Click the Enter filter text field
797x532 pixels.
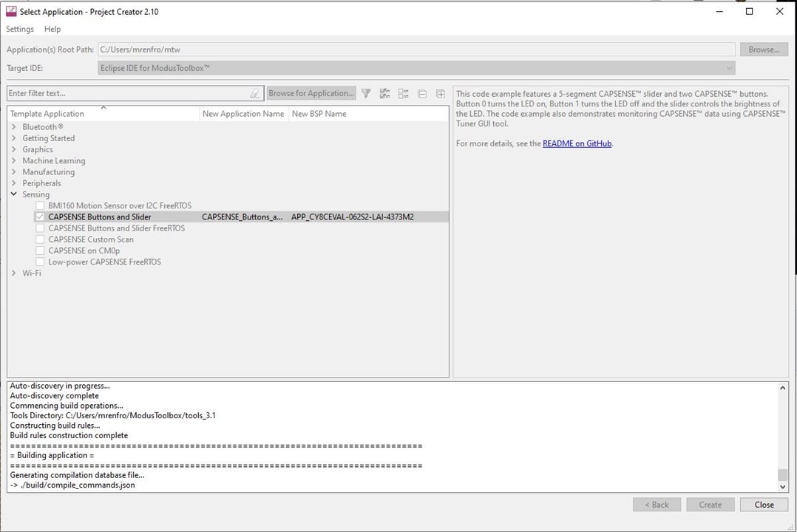click(129, 93)
